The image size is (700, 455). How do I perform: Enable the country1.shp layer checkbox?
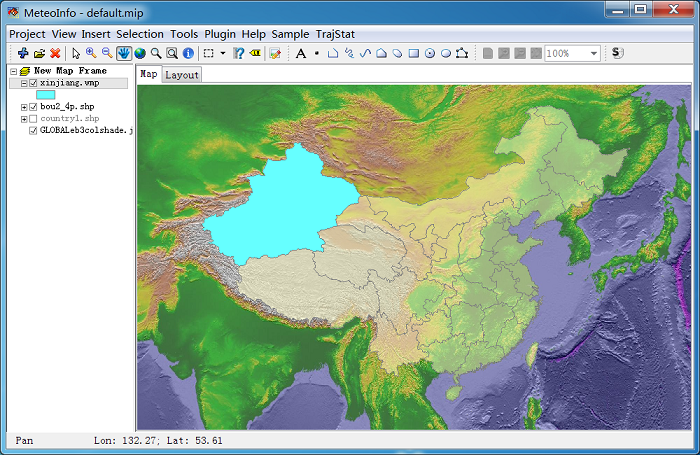coord(33,119)
